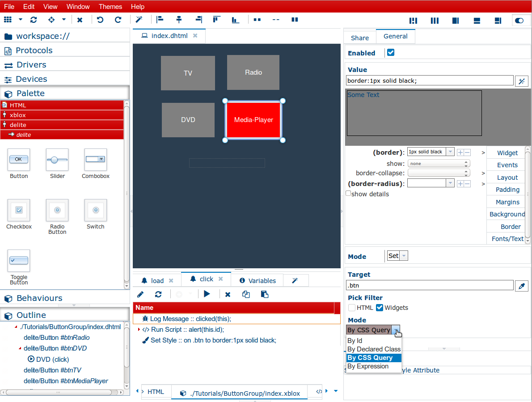This screenshot has width=532, height=402.
Task: Click the paste icon in block toolbar
Action: tap(264, 294)
